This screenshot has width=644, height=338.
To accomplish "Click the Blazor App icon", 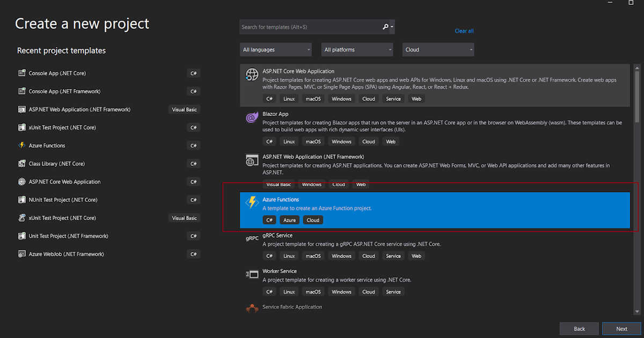I will (x=252, y=117).
